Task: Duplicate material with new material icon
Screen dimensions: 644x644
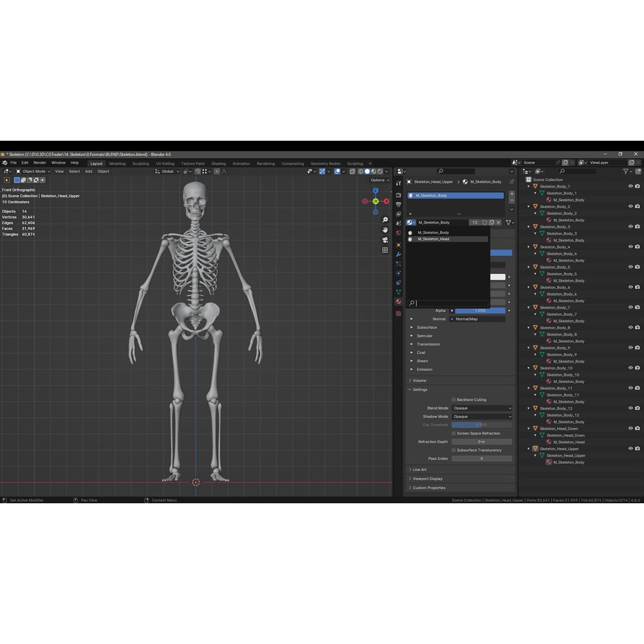Action: coord(491,222)
